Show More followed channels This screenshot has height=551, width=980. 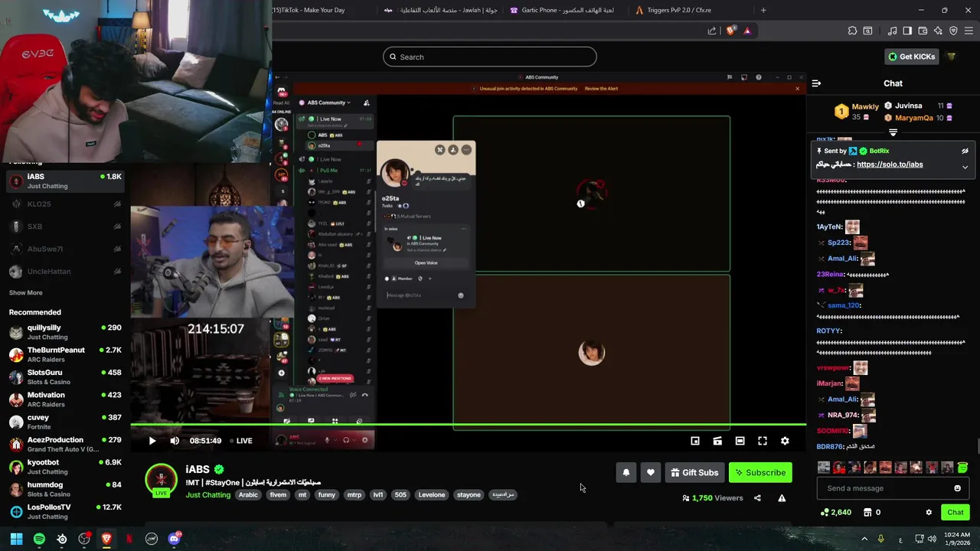pos(25,293)
